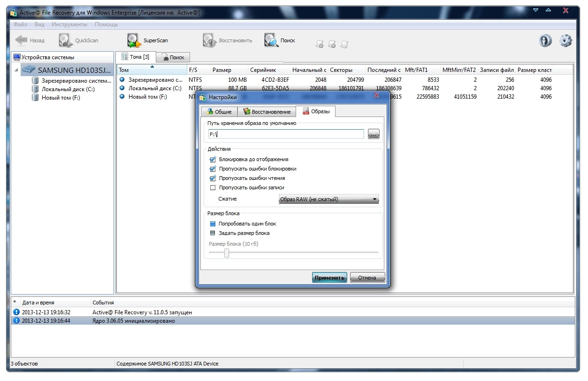Sort by F/S column header

pos(199,70)
